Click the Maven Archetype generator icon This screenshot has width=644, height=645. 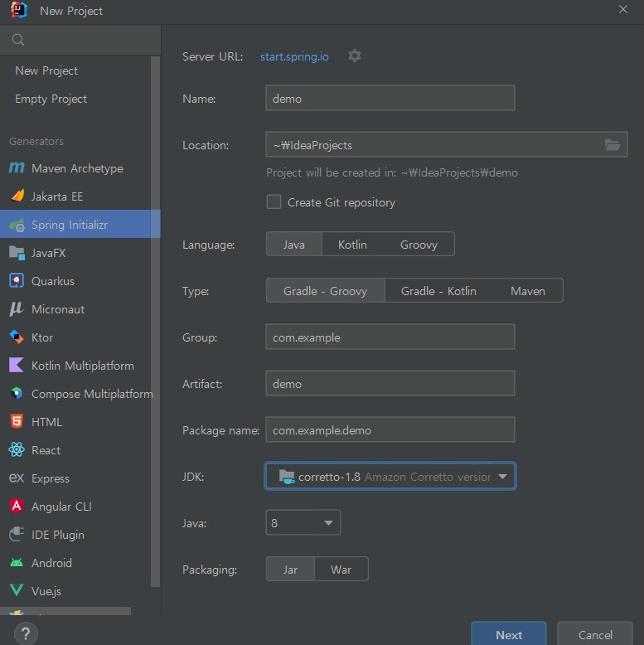pos(17,168)
